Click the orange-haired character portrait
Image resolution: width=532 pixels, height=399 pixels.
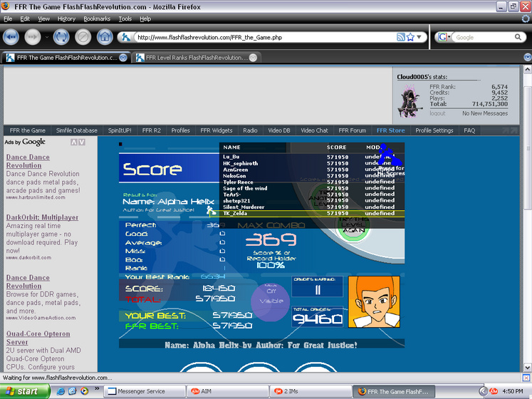(374, 301)
